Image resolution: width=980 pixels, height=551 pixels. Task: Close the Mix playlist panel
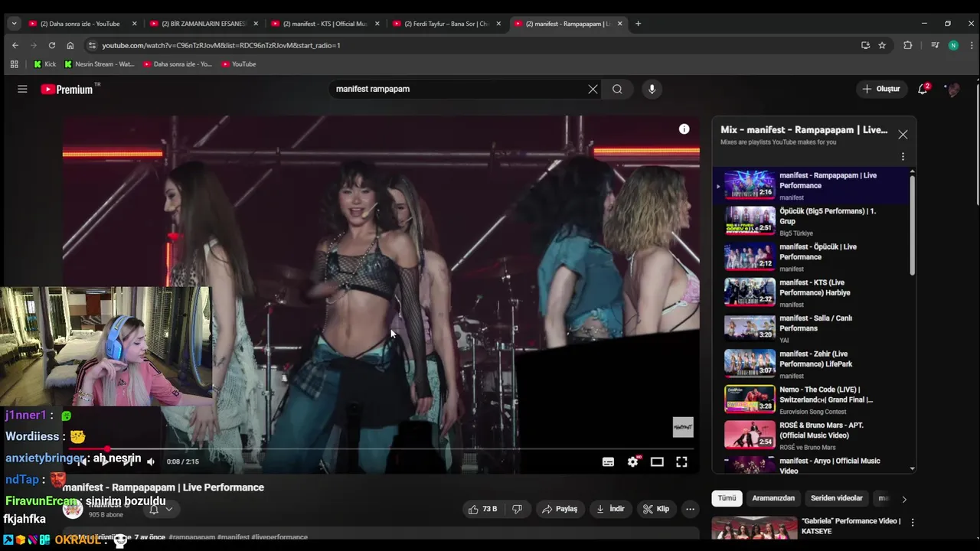point(903,135)
